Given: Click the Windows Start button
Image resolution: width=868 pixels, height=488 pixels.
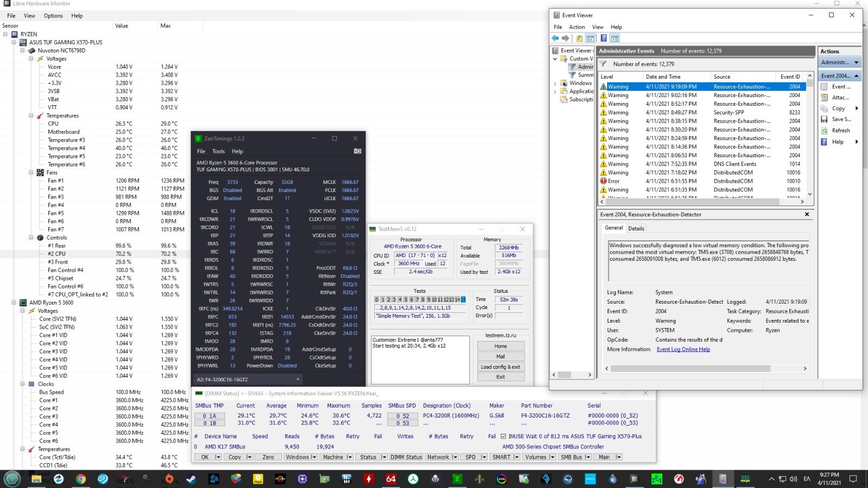Looking at the screenshot, I should [x=12, y=479].
